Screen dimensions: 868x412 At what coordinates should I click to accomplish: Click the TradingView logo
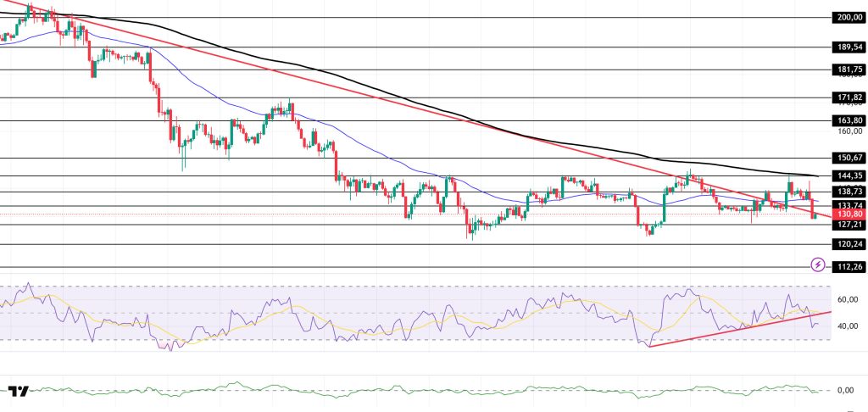tap(19, 391)
